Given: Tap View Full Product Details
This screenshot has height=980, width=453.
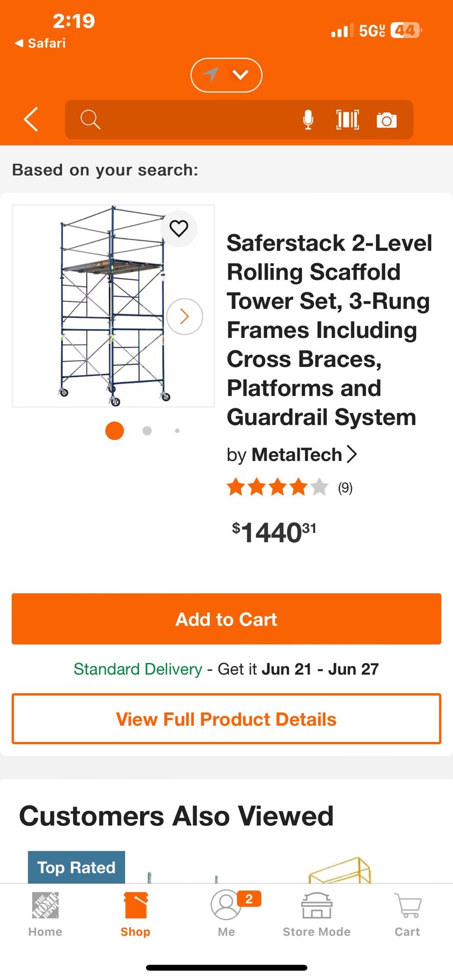Looking at the screenshot, I should point(226,719).
